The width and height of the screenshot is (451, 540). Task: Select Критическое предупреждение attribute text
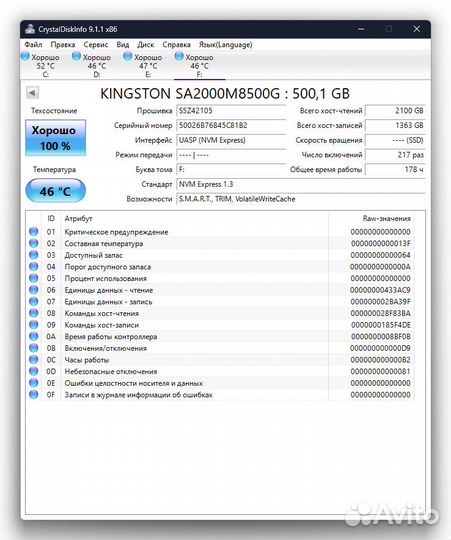point(116,232)
